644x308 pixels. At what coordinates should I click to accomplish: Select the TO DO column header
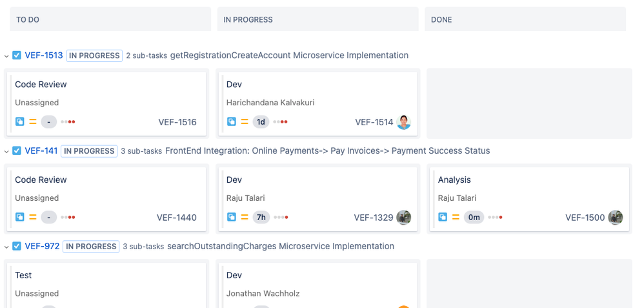pyautogui.click(x=110, y=19)
